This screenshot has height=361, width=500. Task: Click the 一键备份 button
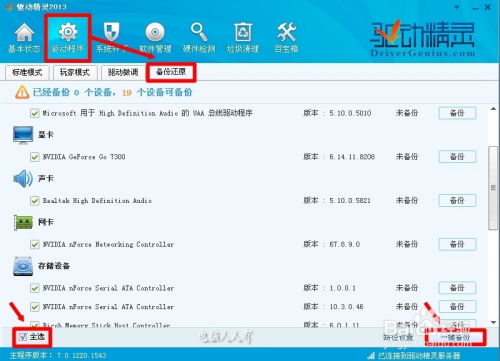pyautogui.click(x=456, y=338)
